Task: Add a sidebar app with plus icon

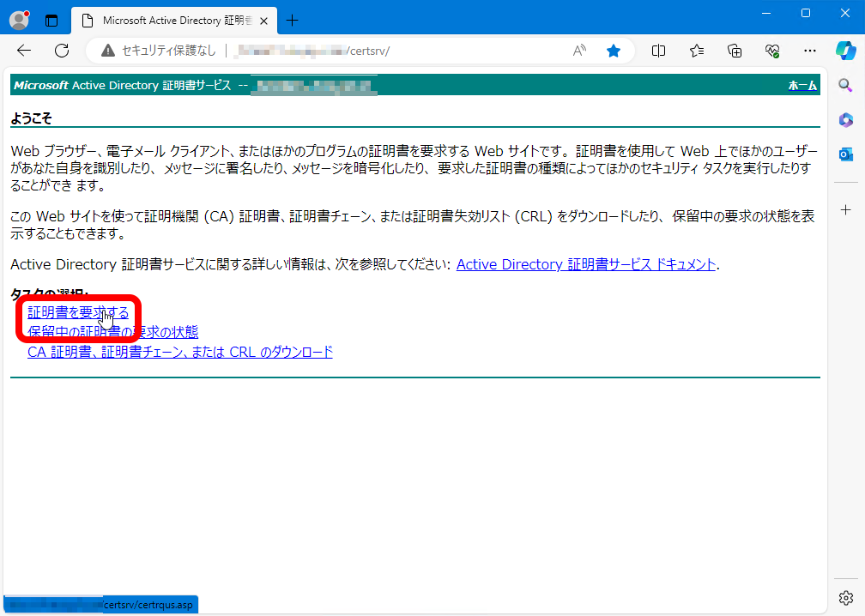Action: point(846,209)
